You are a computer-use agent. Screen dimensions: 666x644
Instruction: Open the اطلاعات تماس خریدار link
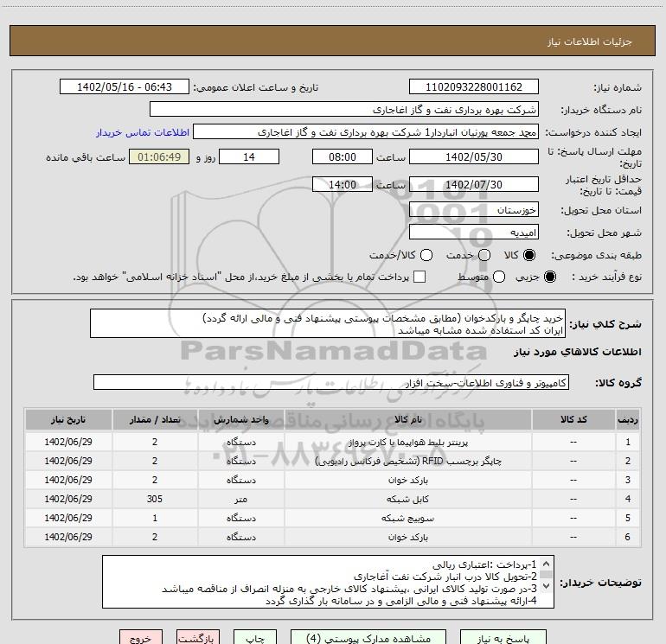(x=143, y=132)
